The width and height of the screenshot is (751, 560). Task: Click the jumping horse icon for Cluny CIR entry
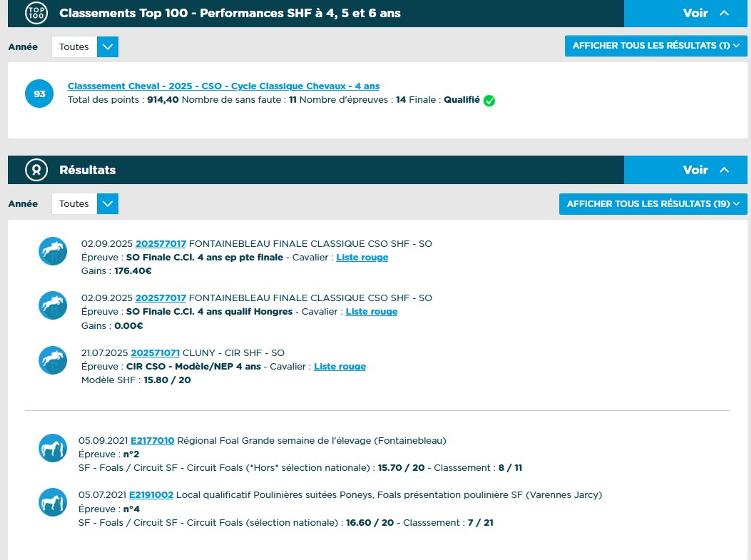point(53,360)
